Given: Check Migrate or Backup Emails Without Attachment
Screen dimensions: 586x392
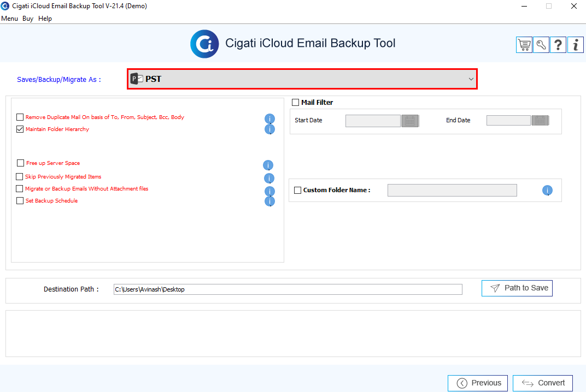Looking at the screenshot, I should [20, 188].
